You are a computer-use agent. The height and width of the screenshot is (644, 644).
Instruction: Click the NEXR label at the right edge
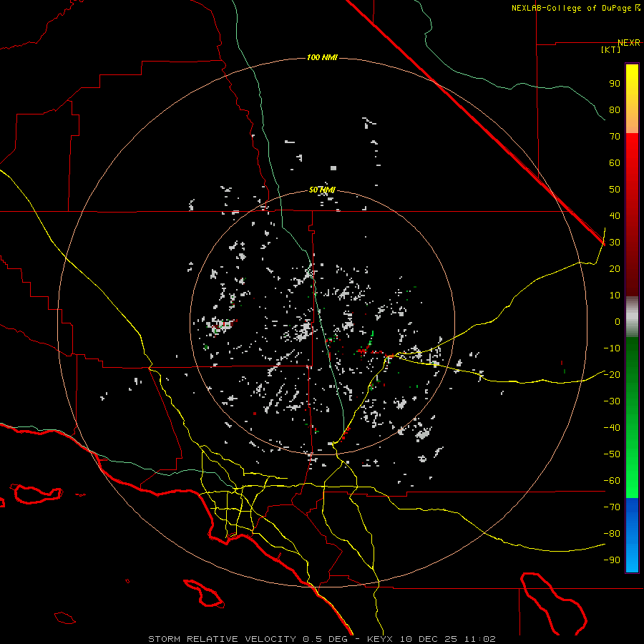(629, 43)
